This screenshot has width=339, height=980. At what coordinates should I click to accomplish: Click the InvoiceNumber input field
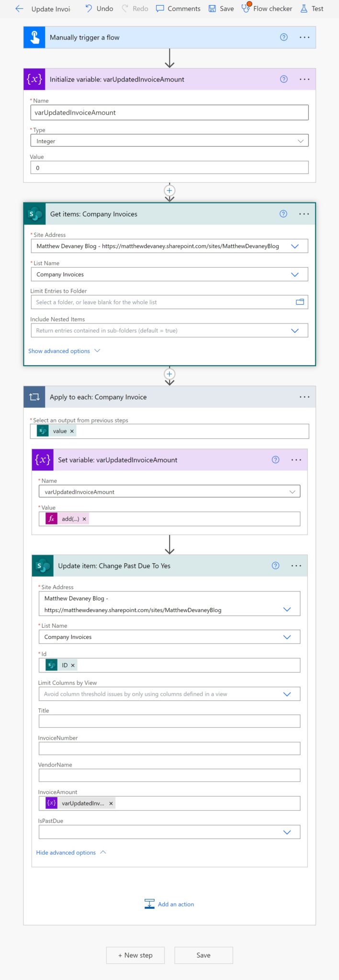point(169,748)
